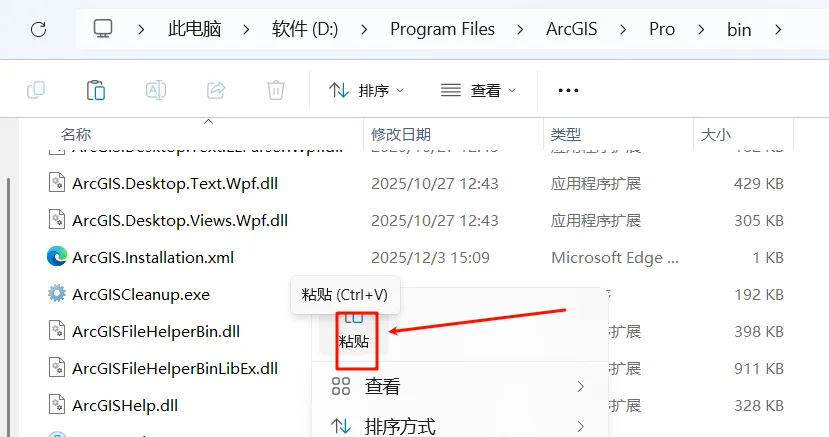Select file ArcGISCleanup.exe
This screenshot has height=437, width=829.
click(x=141, y=294)
